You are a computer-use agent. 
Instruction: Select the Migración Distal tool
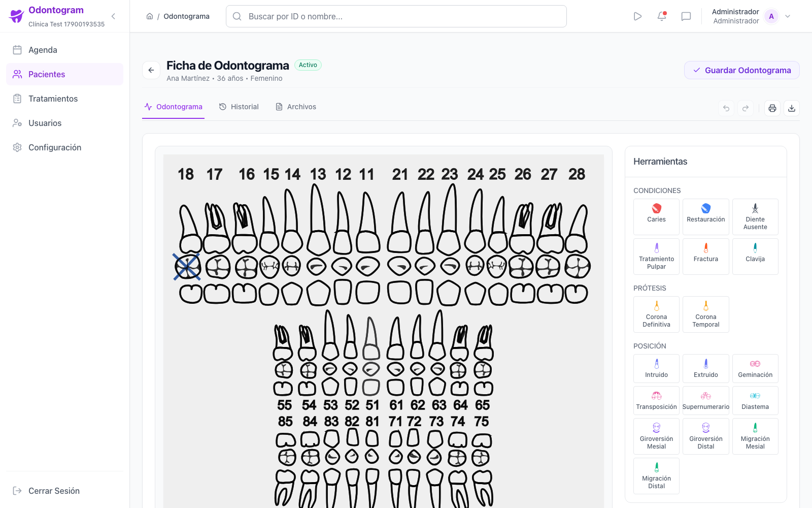pyautogui.click(x=656, y=476)
